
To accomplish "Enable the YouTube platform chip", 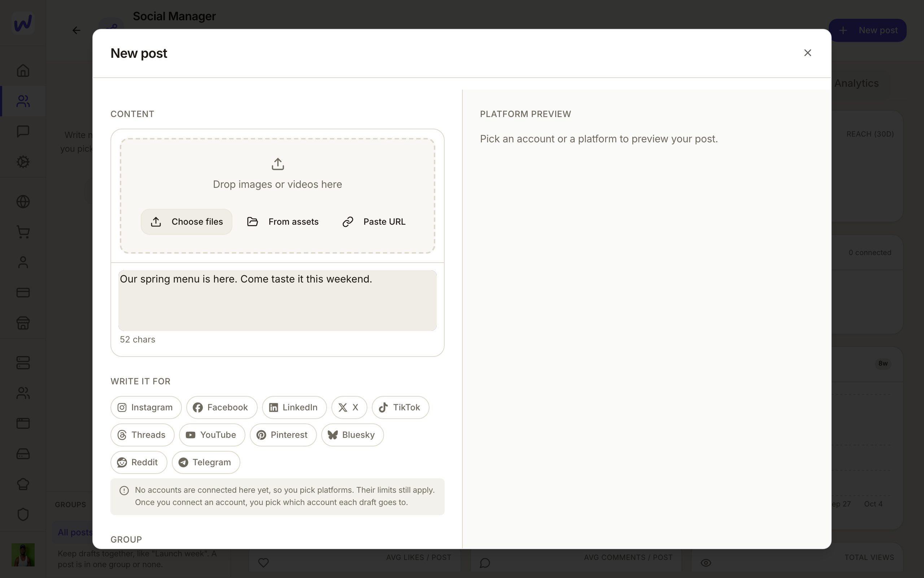I will coord(212,435).
